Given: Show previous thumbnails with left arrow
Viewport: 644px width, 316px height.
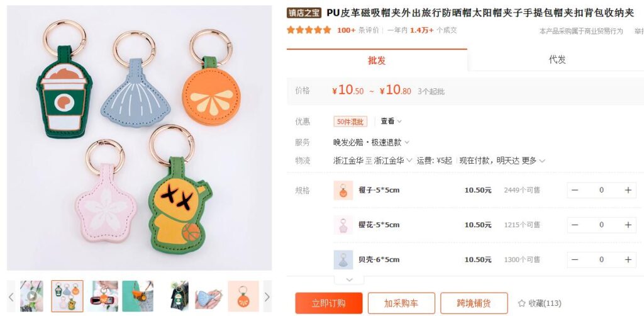Looking at the screenshot, I should click(x=11, y=296).
